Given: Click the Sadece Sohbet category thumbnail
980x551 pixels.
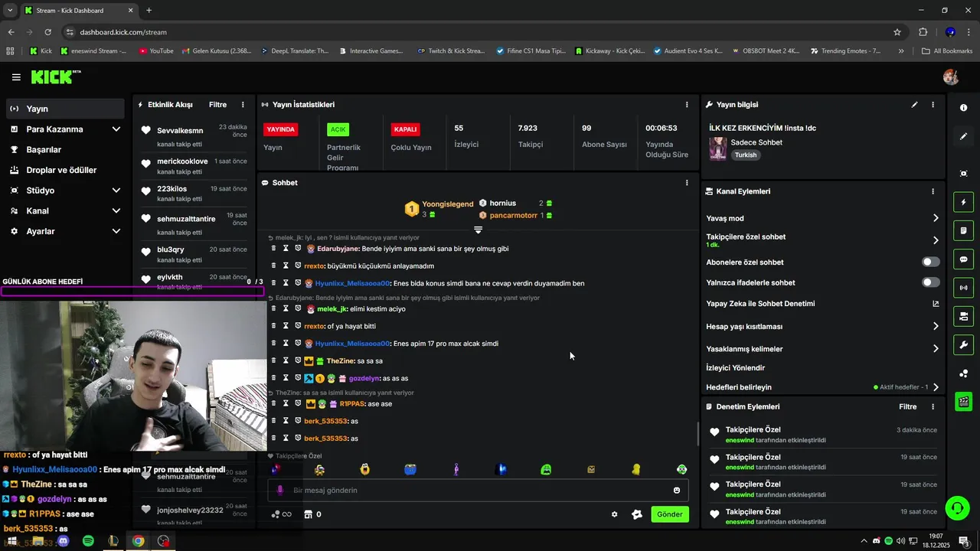Looking at the screenshot, I should pyautogui.click(x=717, y=148).
